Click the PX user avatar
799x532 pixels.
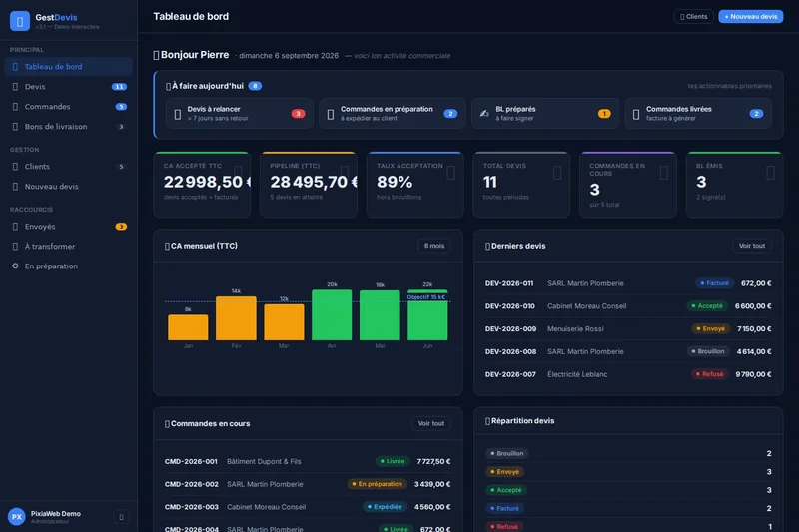click(x=17, y=517)
